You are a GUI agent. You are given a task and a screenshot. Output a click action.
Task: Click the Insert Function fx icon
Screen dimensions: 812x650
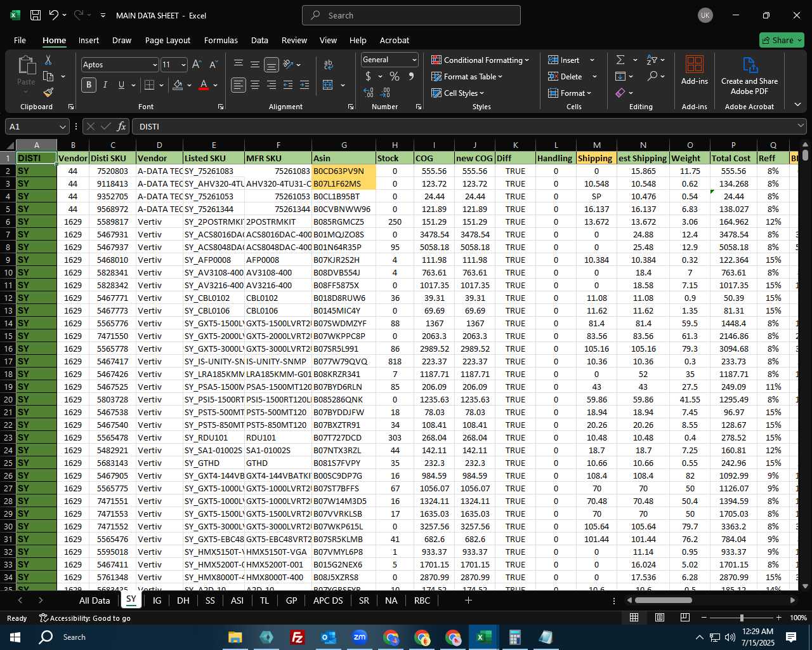[121, 126]
